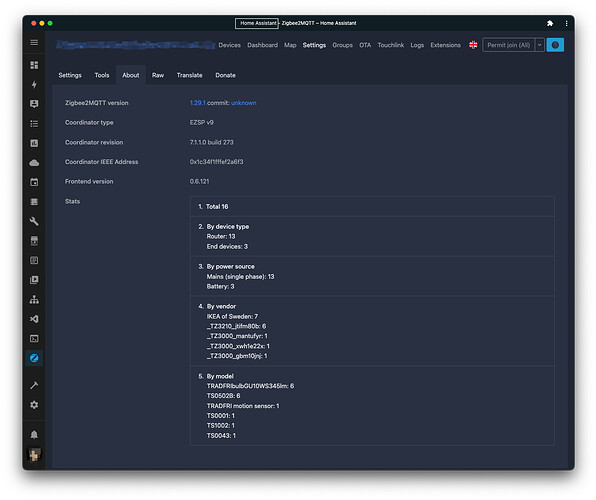
Task: Open the network hierarchy icon in sidebar
Action: click(34, 300)
